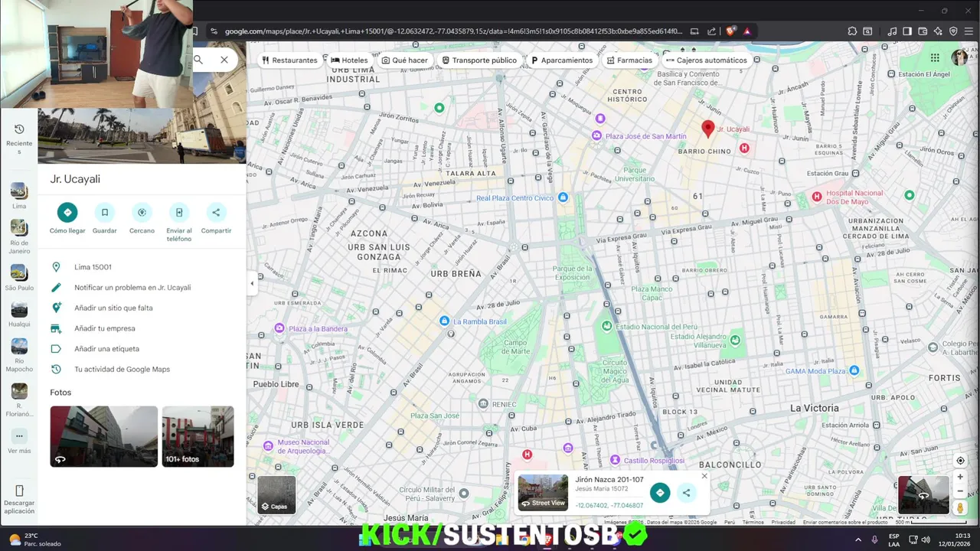The width and height of the screenshot is (980, 551).
Task: Click the red Jr. Ucayali map pin
Action: pos(708,129)
